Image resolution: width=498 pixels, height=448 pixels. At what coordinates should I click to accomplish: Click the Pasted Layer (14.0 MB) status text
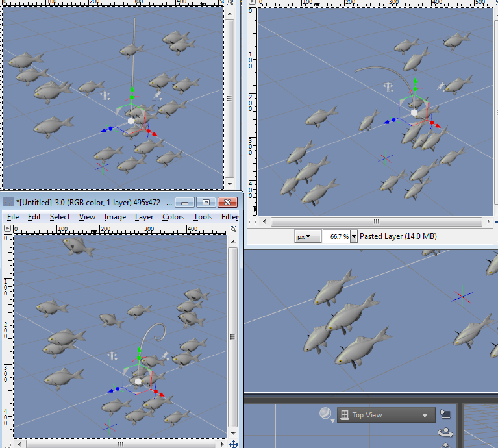[x=398, y=236]
